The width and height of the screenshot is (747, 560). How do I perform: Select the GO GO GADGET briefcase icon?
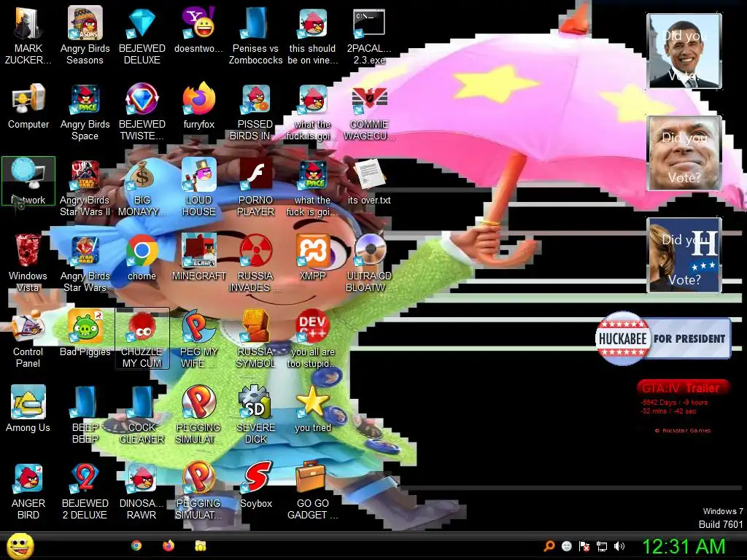[312, 491]
